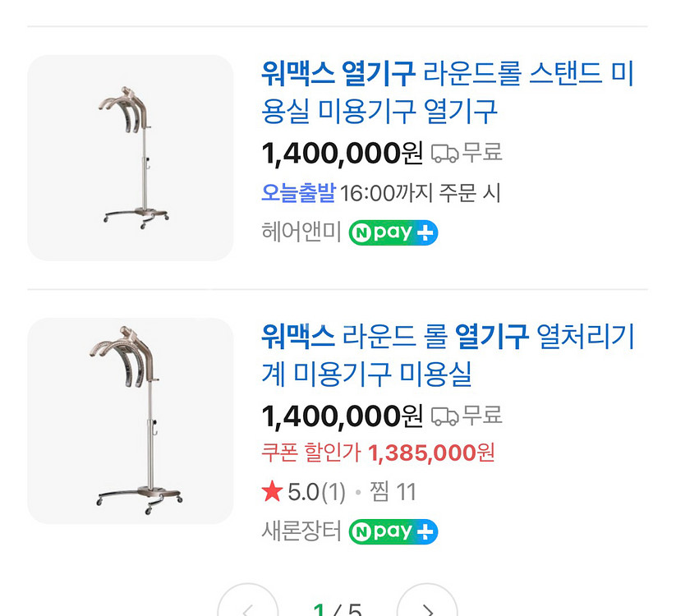676x616 pixels.
Task: Click the Npay badge next to 새론장터
Action: (393, 531)
